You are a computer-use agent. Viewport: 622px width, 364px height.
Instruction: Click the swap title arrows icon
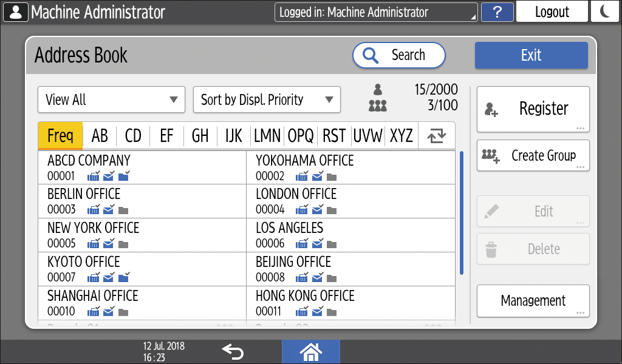pos(436,136)
